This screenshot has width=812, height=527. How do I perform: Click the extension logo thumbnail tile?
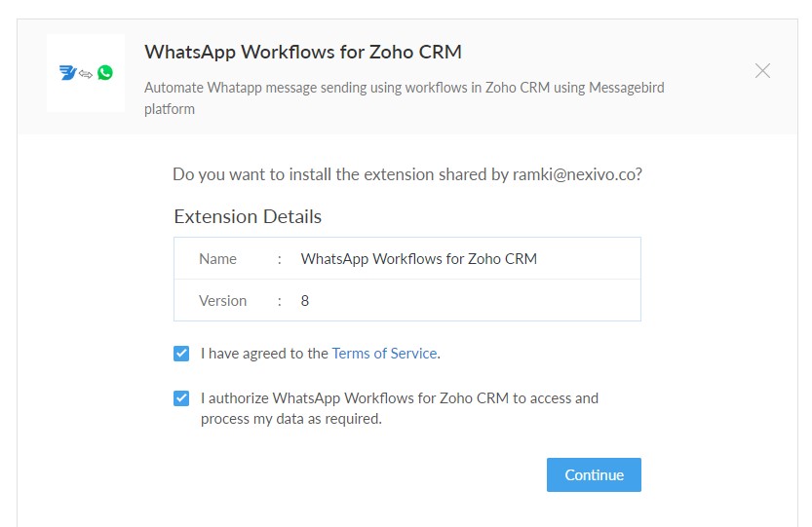86,73
